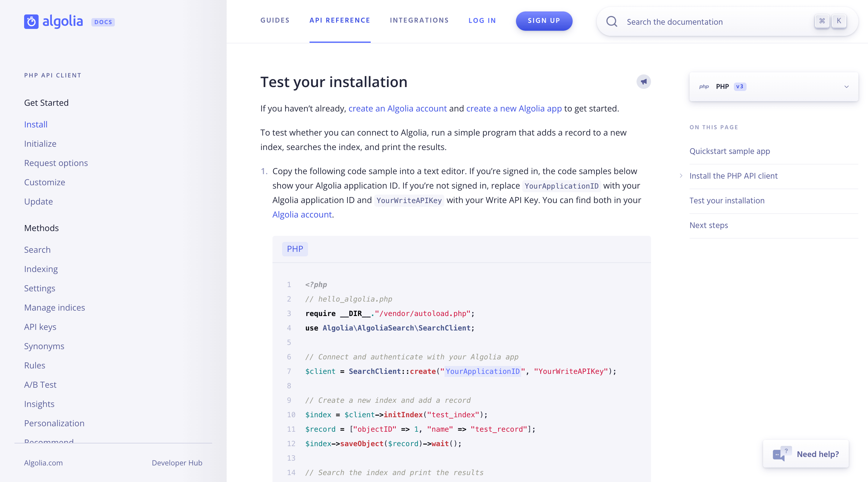Open the Need help chat widget

pos(806,454)
